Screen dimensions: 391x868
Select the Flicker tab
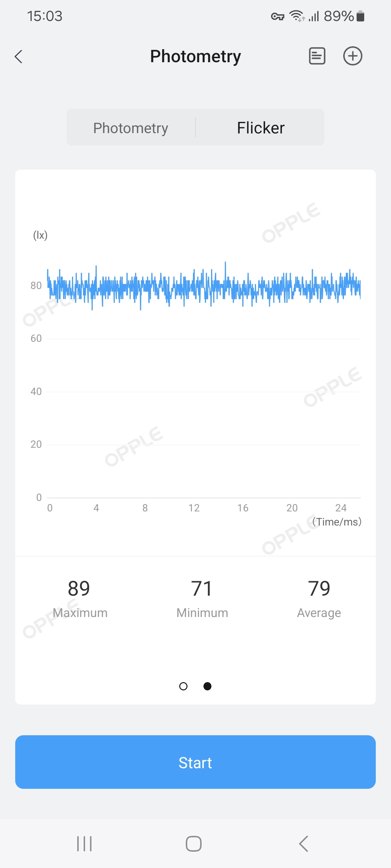coord(261,128)
